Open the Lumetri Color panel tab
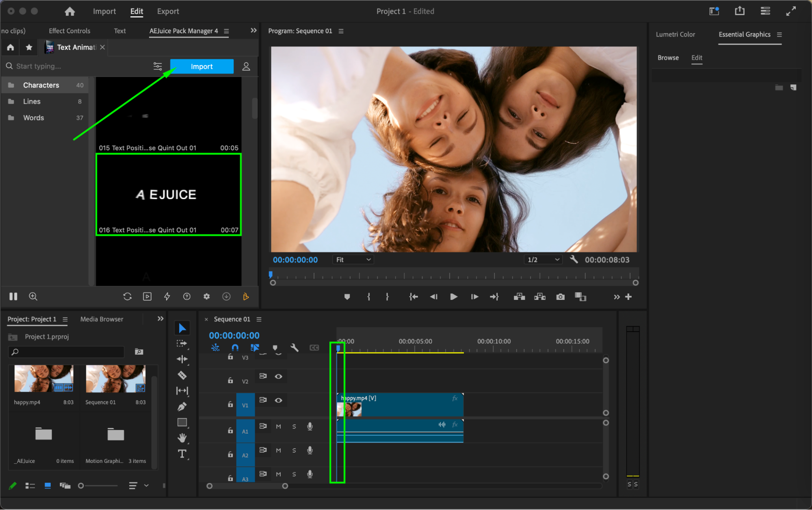 (675, 35)
